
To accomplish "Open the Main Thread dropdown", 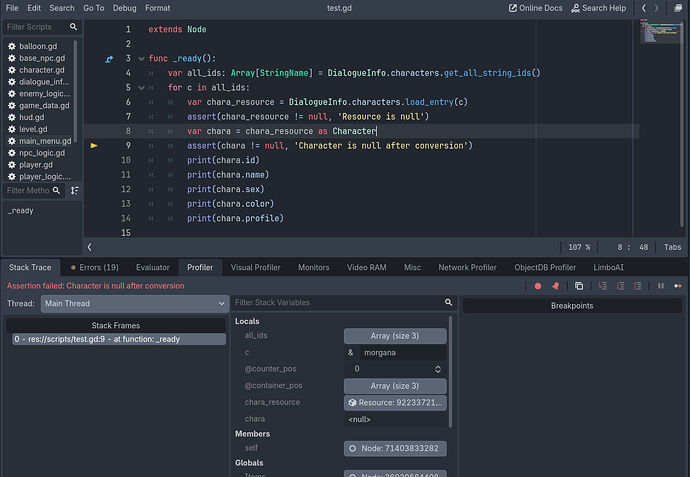I will point(135,304).
